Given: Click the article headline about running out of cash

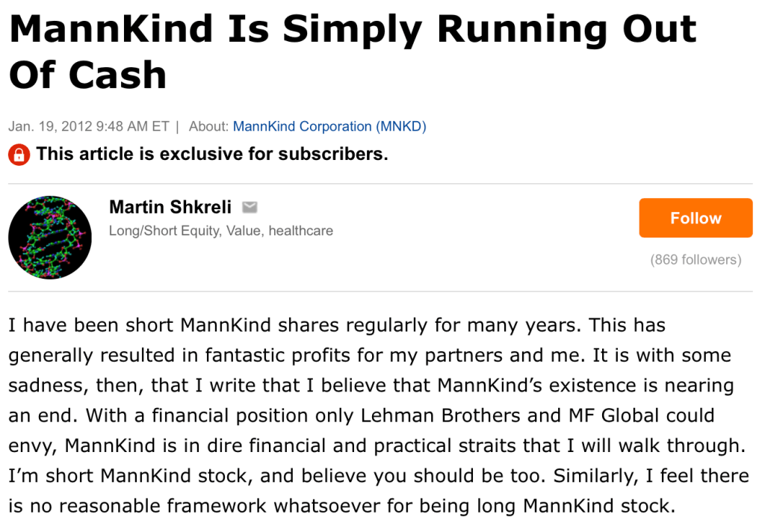Looking at the screenshot, I should [352, 31].
